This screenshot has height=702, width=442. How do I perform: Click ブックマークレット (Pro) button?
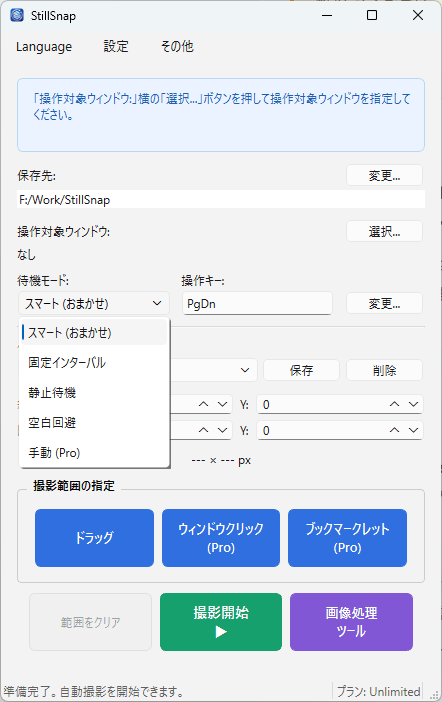tap(348, 538)
